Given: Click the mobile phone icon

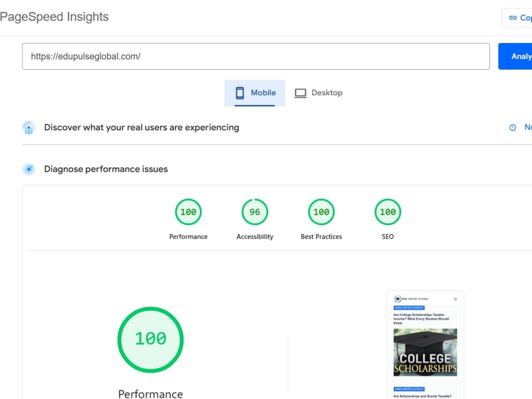Looking at the screenshot, I should (239, 93).
